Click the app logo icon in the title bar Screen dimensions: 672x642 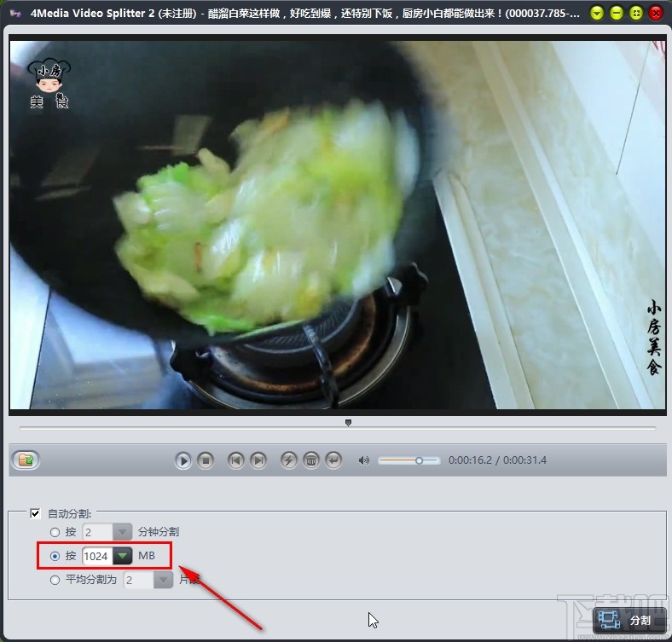pos(15,14)
